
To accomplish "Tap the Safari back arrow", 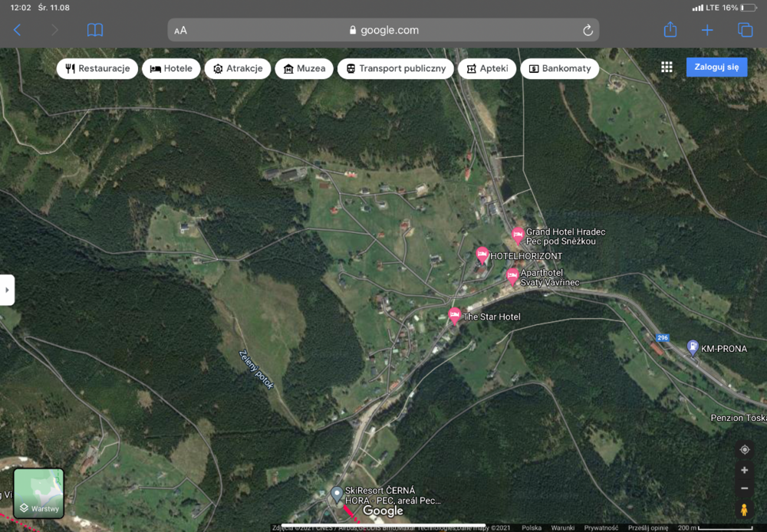I will point(17,30).
